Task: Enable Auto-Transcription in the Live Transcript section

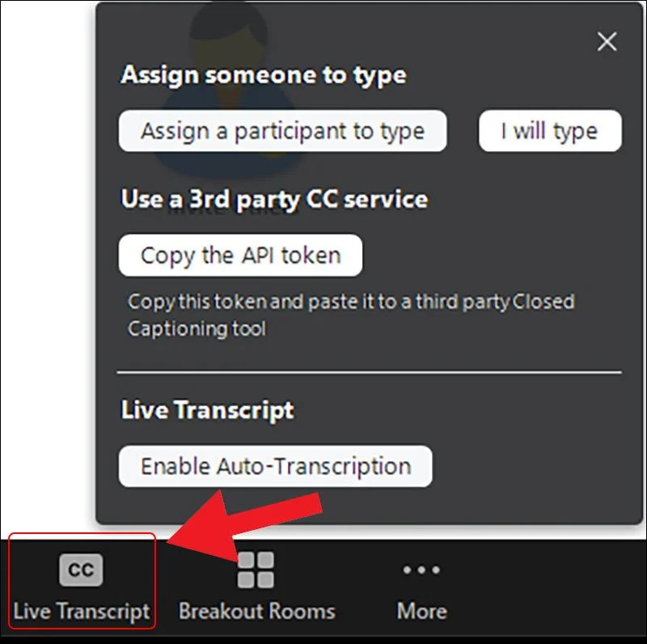Action: click(x=275, y=467)
